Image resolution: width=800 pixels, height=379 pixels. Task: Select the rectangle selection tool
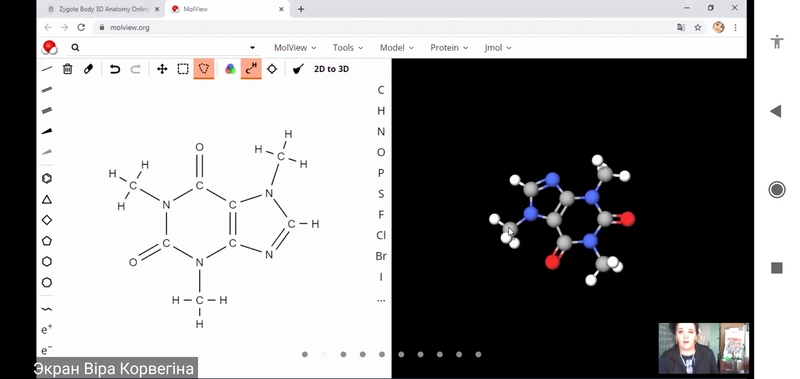[x=183, y=69]
